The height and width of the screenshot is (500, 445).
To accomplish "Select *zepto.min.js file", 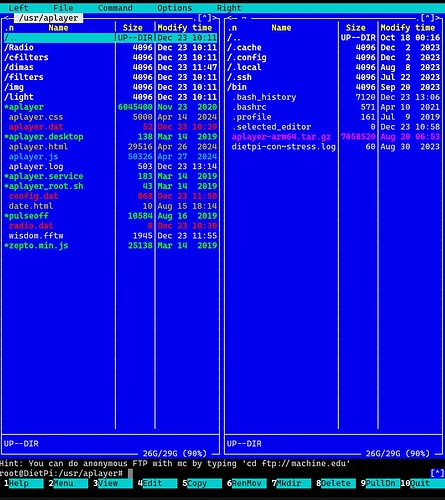I will [x=110, y=246].
